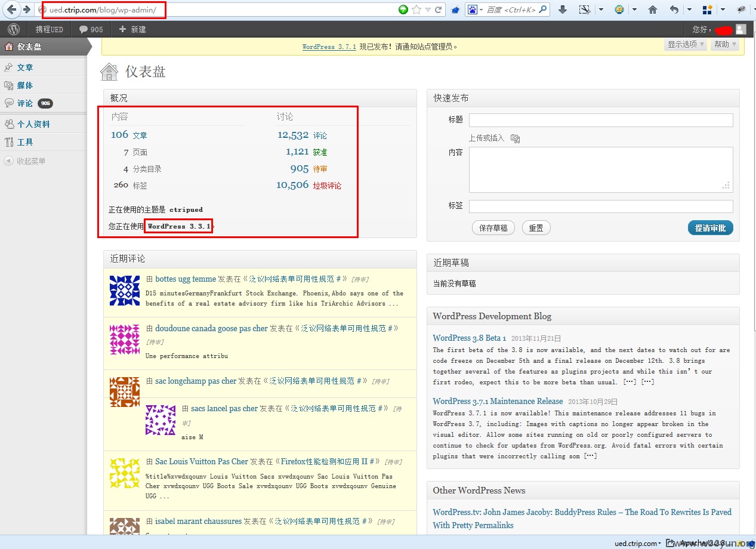The height and width of the screenshot is (549, 756).
Task: Expand the 显示选项 screen options panel
Action: [x=686, y=44]
